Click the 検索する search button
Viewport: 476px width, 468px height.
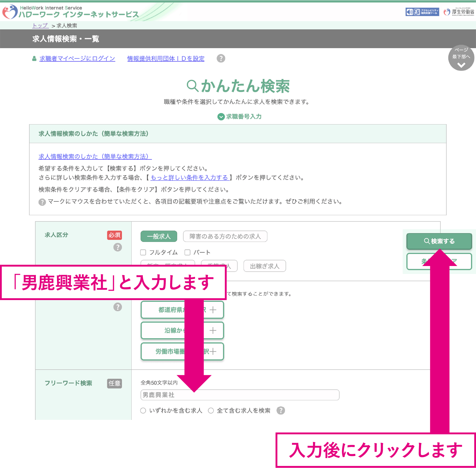click(x=439, y=241)
